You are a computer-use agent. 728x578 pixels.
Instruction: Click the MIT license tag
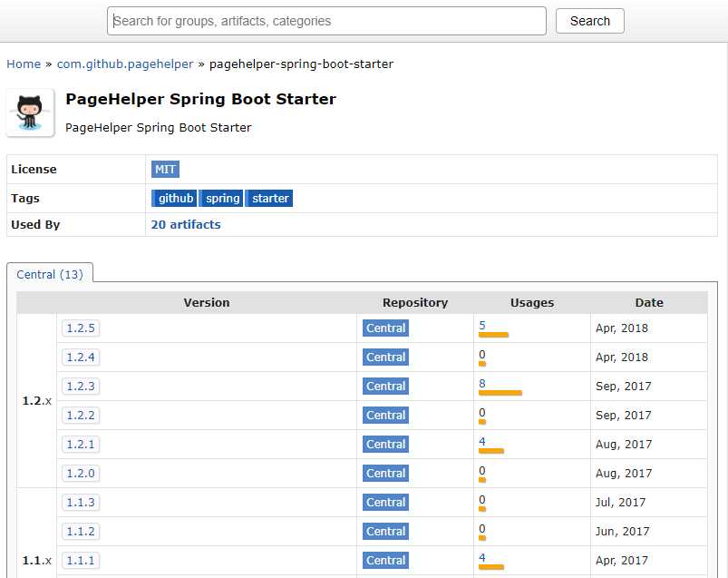point(165,169)
